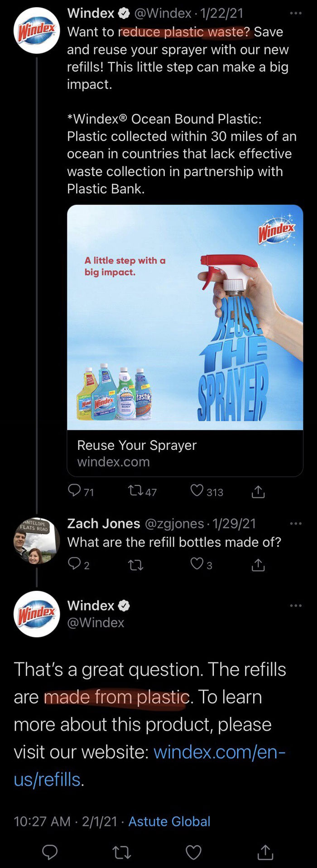Open more options on Zach Jones's reply
Image resolution: width=317 pixels, height=868 pixels.
[x=295, y=523]
